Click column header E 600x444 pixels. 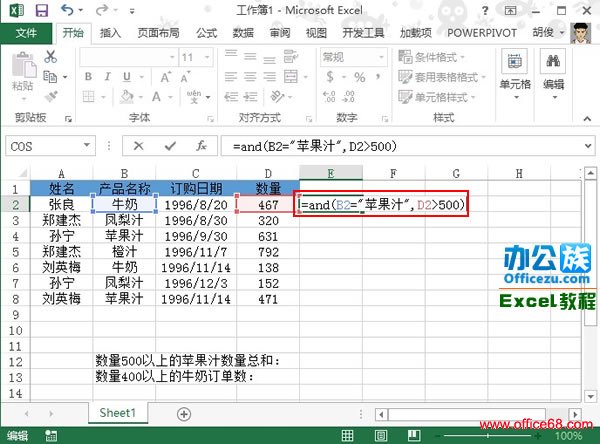click(331, 173)
